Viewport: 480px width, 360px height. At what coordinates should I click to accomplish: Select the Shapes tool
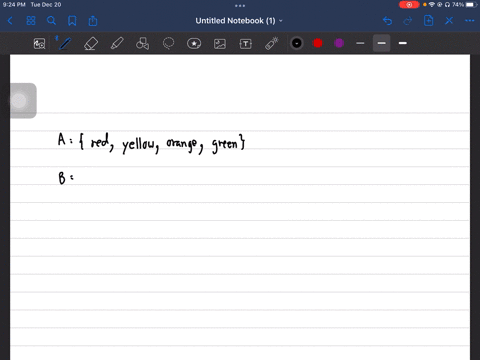142,43
